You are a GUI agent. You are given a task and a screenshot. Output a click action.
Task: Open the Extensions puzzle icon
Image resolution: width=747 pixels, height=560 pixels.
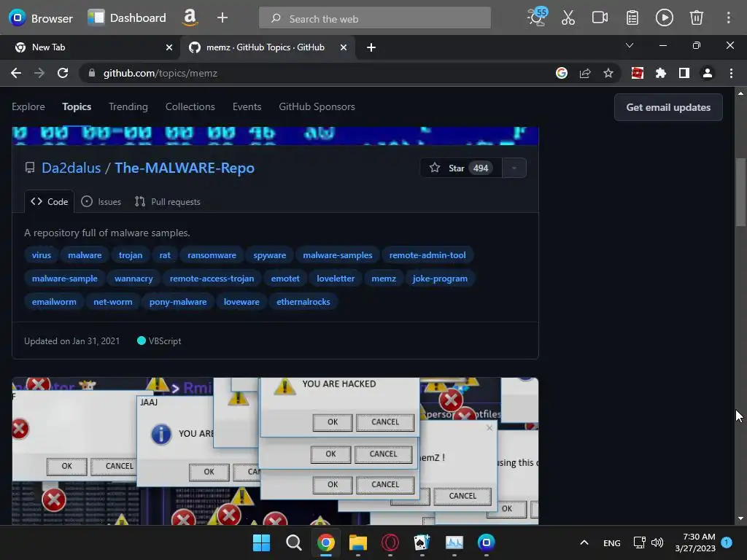pos(660,73)
